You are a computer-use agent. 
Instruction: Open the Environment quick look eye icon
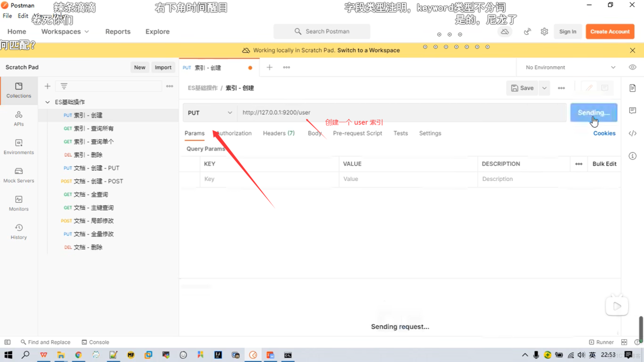(632, 67)
